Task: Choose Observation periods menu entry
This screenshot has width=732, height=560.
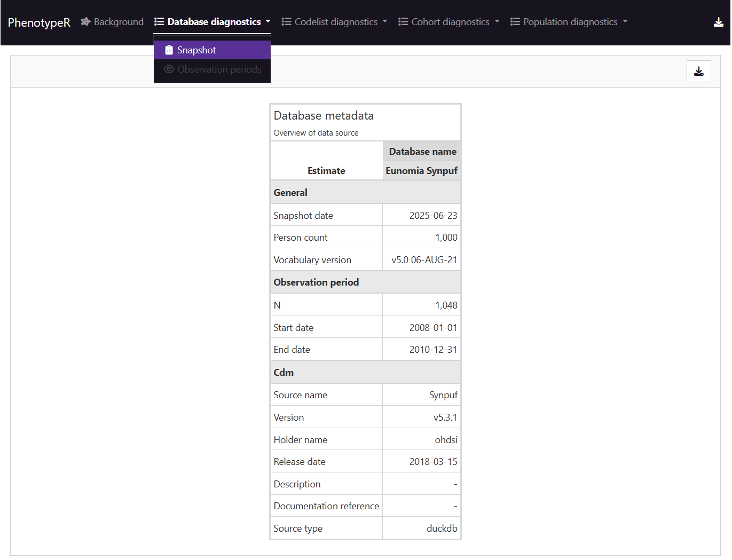Action: point(219,69)
